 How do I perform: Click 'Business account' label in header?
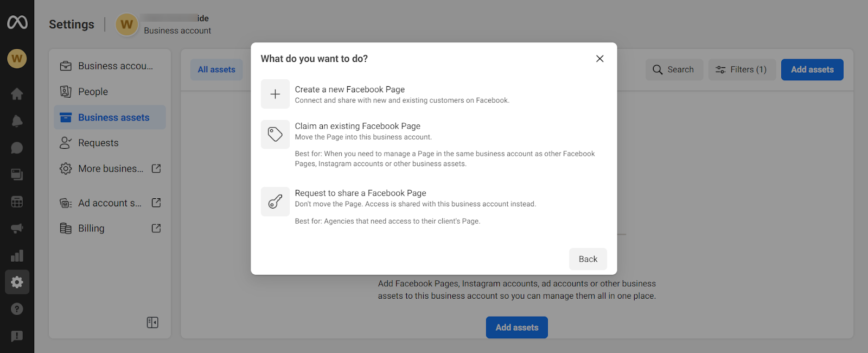point(177,30)
